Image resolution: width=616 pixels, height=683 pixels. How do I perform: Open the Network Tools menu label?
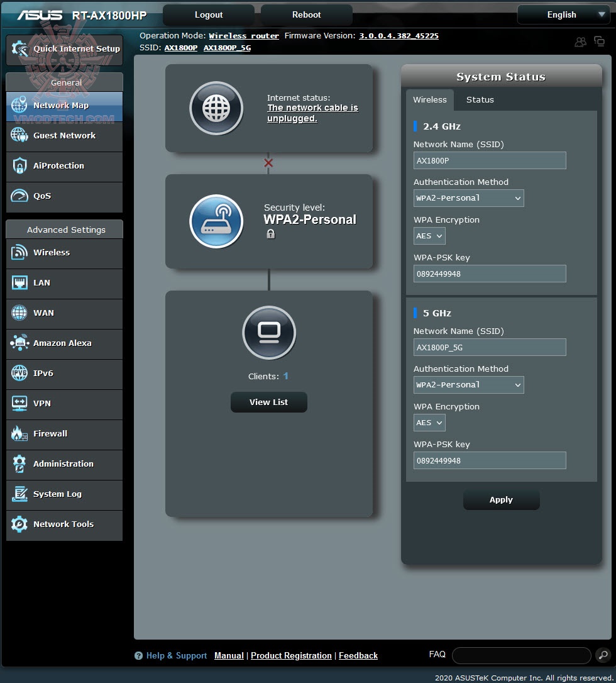pos(63,525)
